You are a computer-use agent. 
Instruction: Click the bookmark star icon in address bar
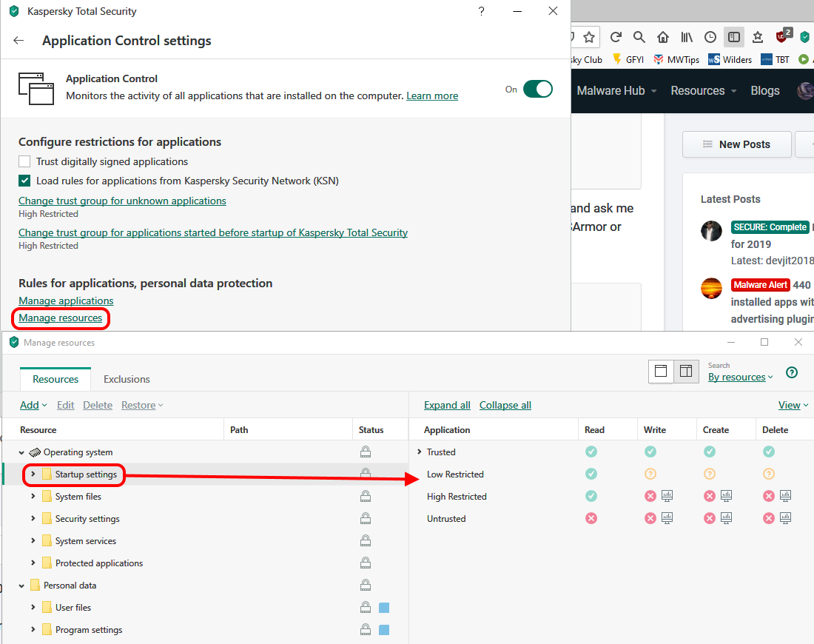[x=589, y=37]
